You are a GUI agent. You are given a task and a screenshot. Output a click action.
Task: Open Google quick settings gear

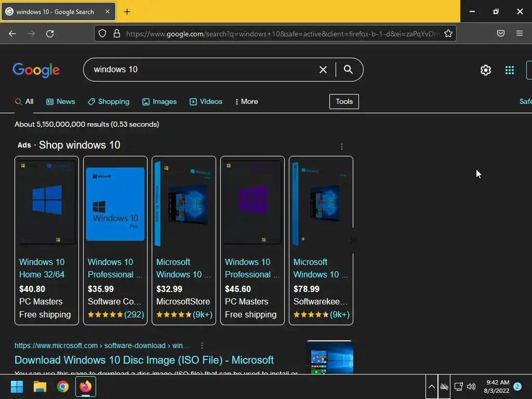coord(486,70)
